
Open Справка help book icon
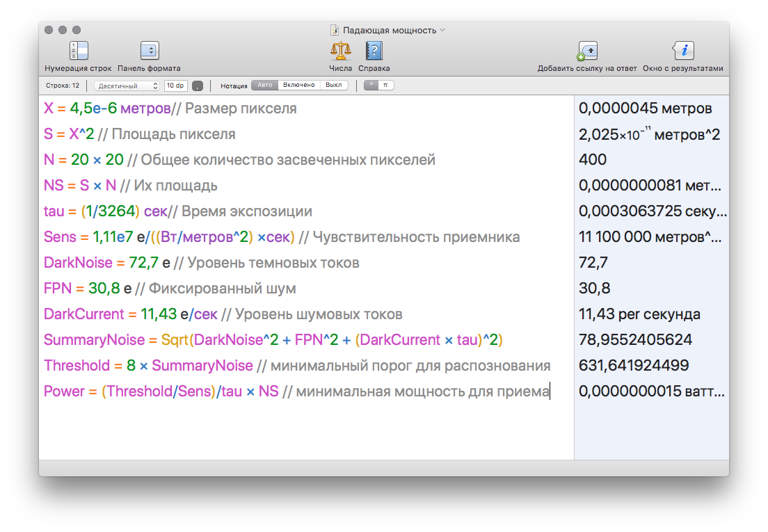(374, 50)
